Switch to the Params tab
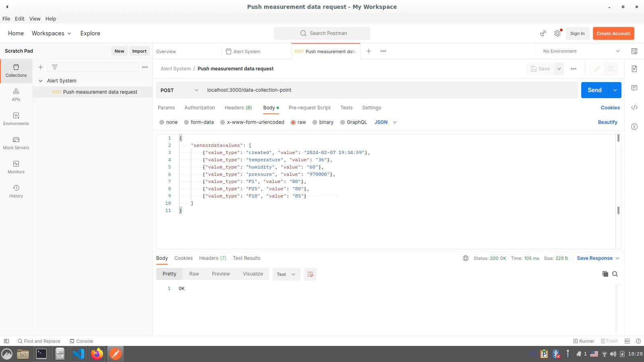Screen dimensions: 644x362 166,108
